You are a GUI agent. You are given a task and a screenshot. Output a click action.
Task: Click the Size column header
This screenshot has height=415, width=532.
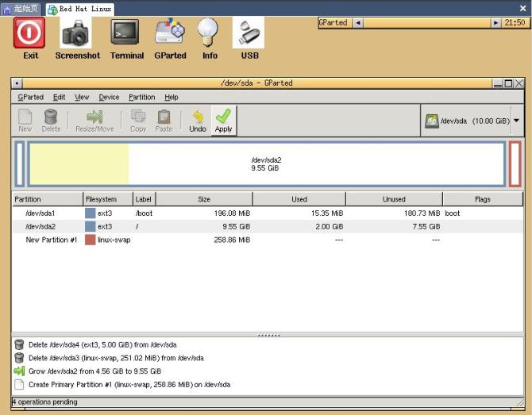tap(204, 199)
